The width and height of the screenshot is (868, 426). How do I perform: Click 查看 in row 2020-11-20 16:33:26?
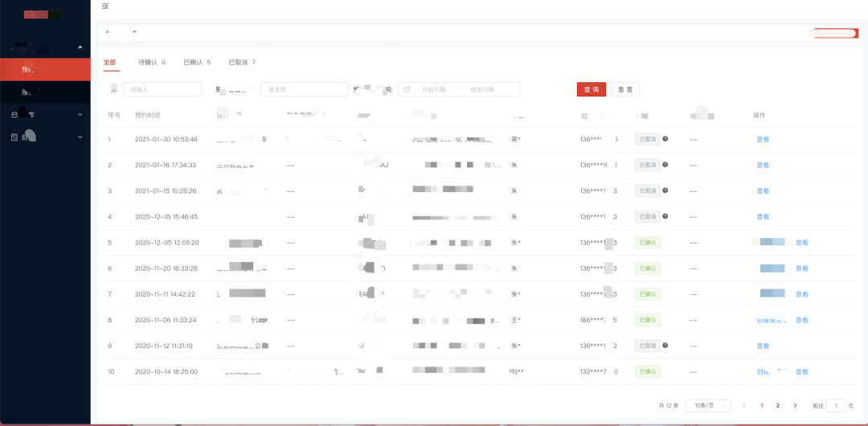click(801, 268)
